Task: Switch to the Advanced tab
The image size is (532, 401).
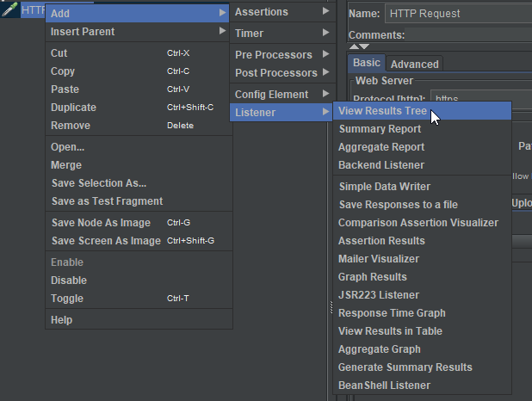Action: [414, 64]
